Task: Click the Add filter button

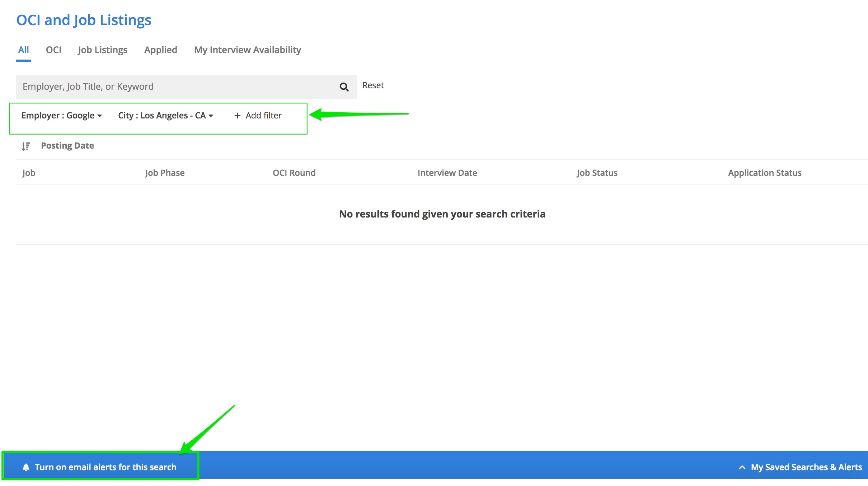Action: [x=263, y=116]
